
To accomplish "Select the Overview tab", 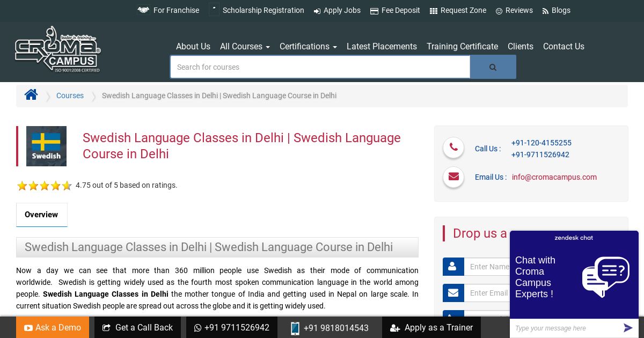I will (41, 215).
